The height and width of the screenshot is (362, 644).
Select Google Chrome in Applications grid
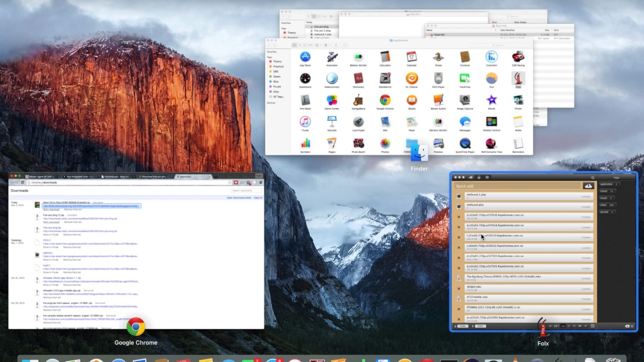[x=385, y=100]
